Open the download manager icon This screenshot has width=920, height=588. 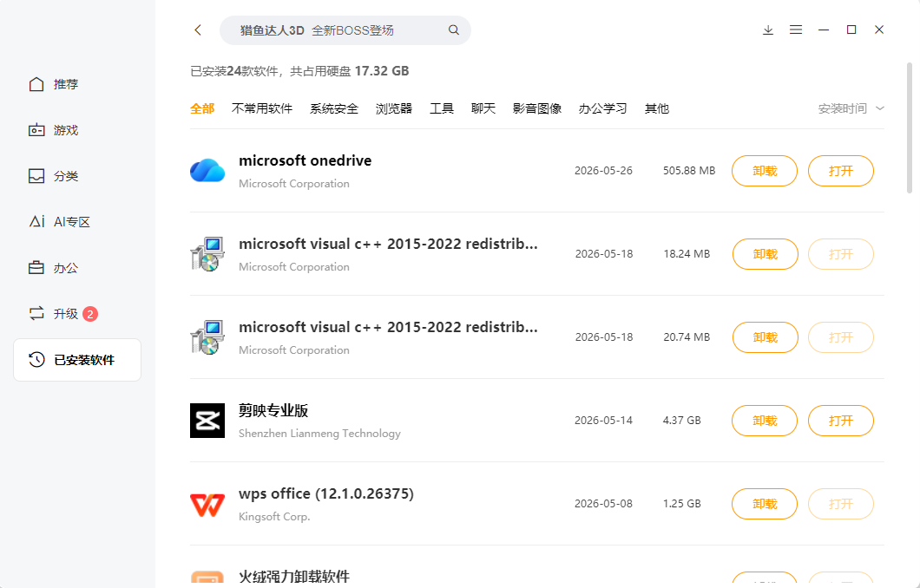point(767,29)
